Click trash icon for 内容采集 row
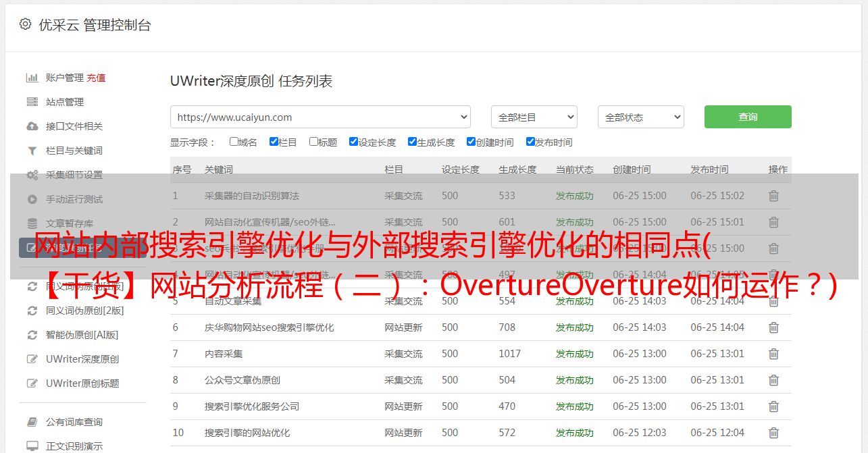Screen dimensions: 868x453 (x=773, y=354)
